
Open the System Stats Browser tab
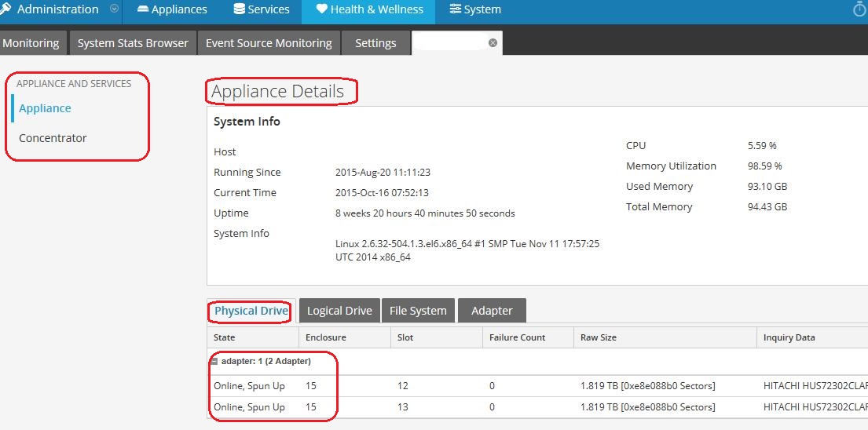tap(133, 43)
